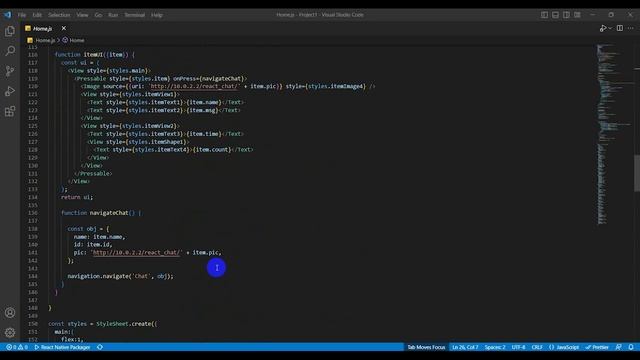The image size is (640, 360).
Task: Open the Edit menu
Action: 37,15
